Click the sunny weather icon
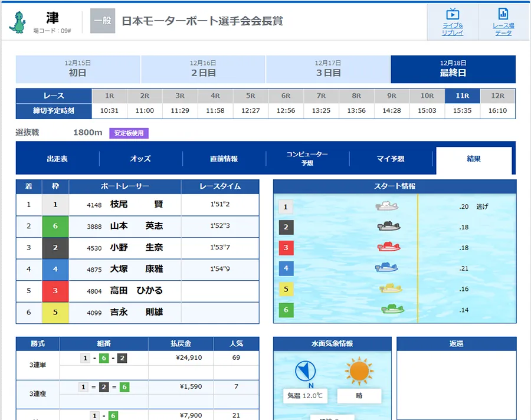Screen dimensions: 531x420 (359, 372)
